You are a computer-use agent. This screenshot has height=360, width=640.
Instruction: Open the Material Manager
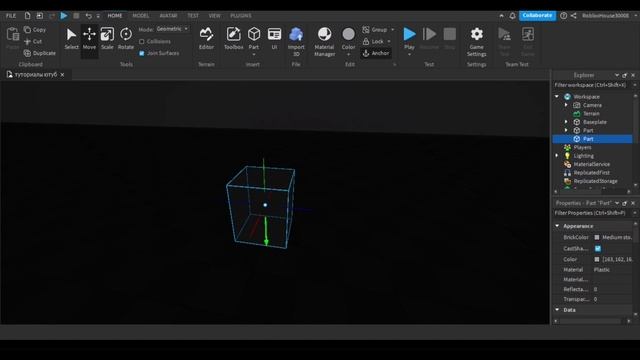click(324, 41)
